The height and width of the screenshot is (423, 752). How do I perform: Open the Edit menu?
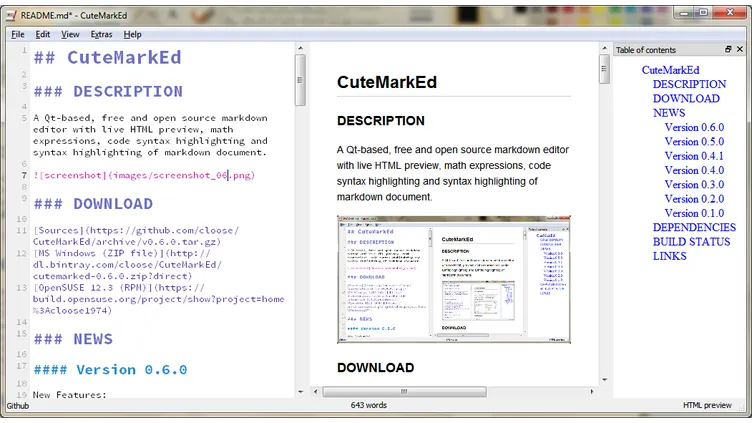[42, 34]
